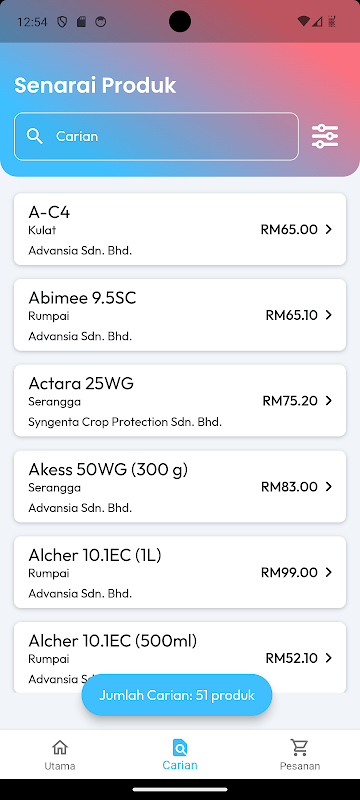Expand Alcher 10.1EC (1L) chevron
The width and height of the screenshot is (360, 800).
coord(329,572)
